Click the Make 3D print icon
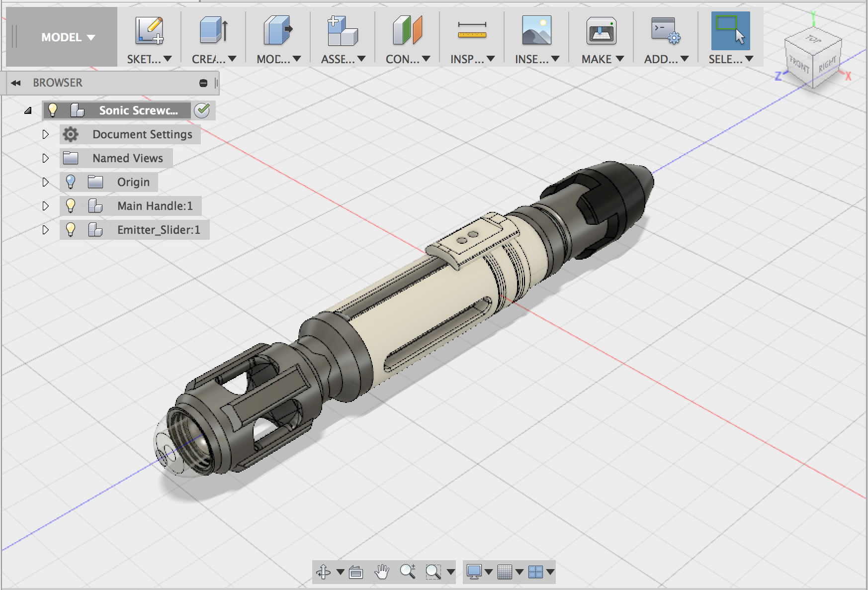868x590 pixels. (601, 31)
